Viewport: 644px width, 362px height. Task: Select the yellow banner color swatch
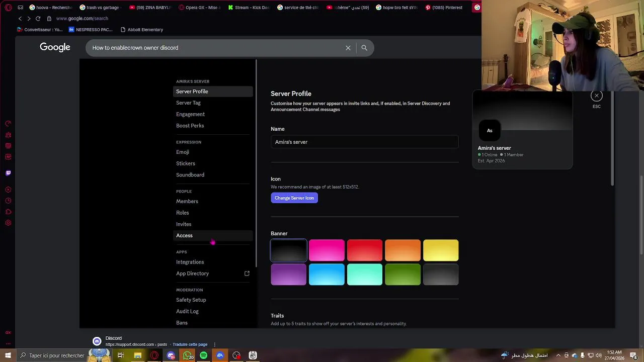(441, 250)
